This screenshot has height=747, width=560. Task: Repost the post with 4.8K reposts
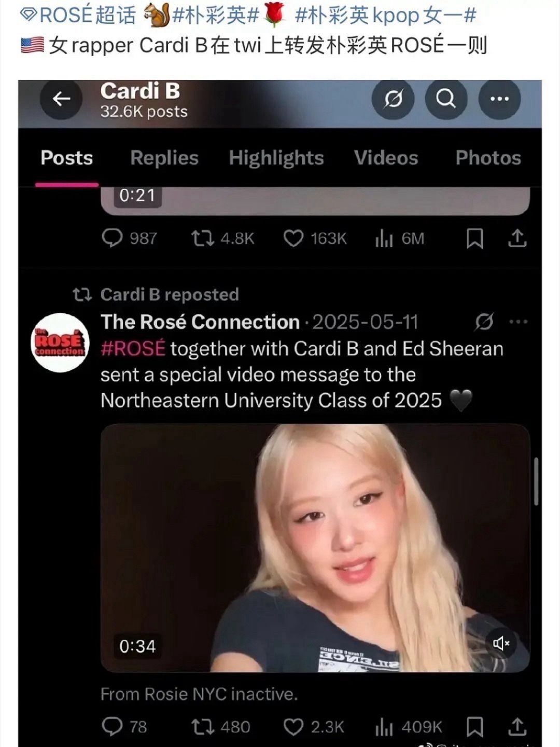coord(202,238)
